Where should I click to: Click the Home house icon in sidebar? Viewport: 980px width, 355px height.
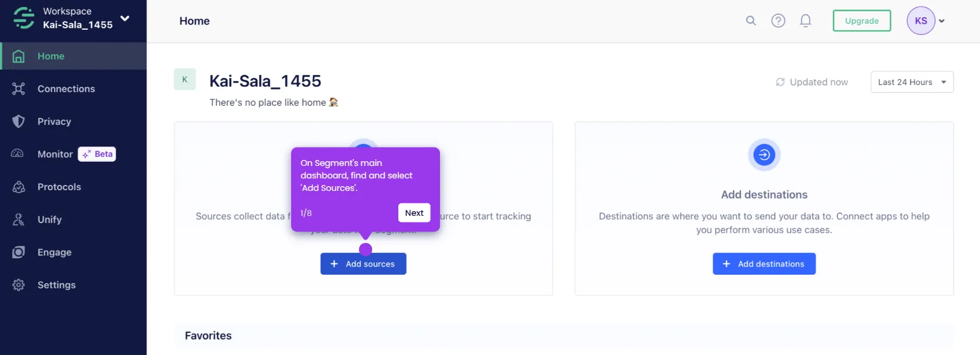tap(18, 56)
